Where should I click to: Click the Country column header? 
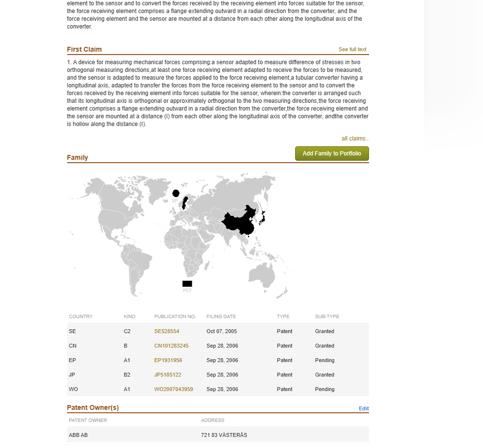point(81,317)
